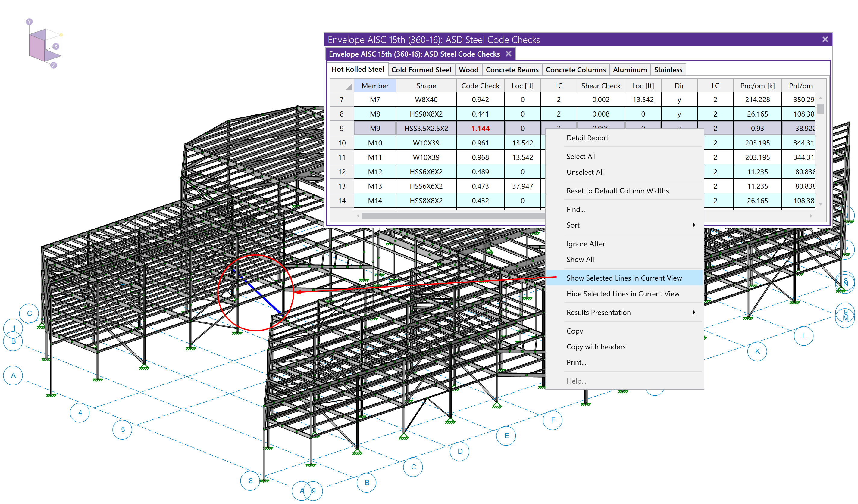Click grid bubble 5 in model view
The image size is (858, 504).
[123, 429]
